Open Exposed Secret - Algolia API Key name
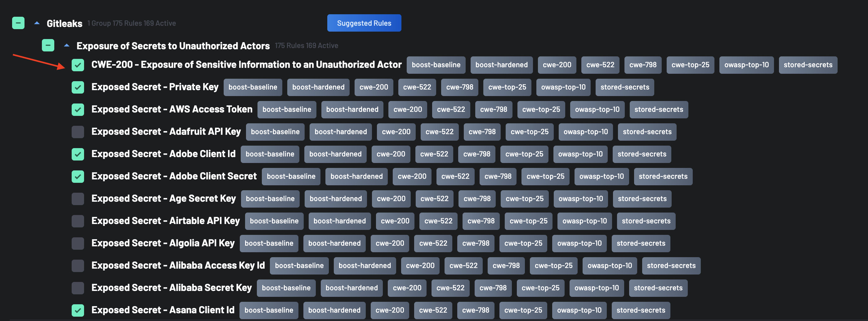The width and height of the screenshot is (868, 321). [163, 243]
